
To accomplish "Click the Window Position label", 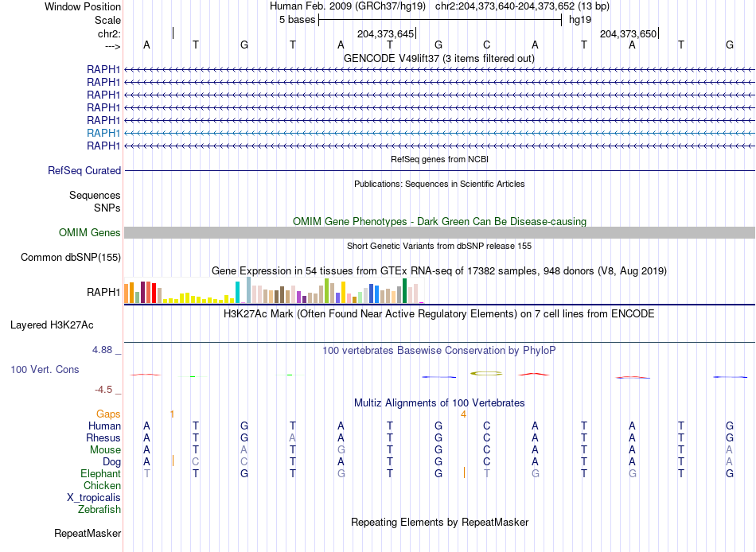I will click(x=83, y=6).
